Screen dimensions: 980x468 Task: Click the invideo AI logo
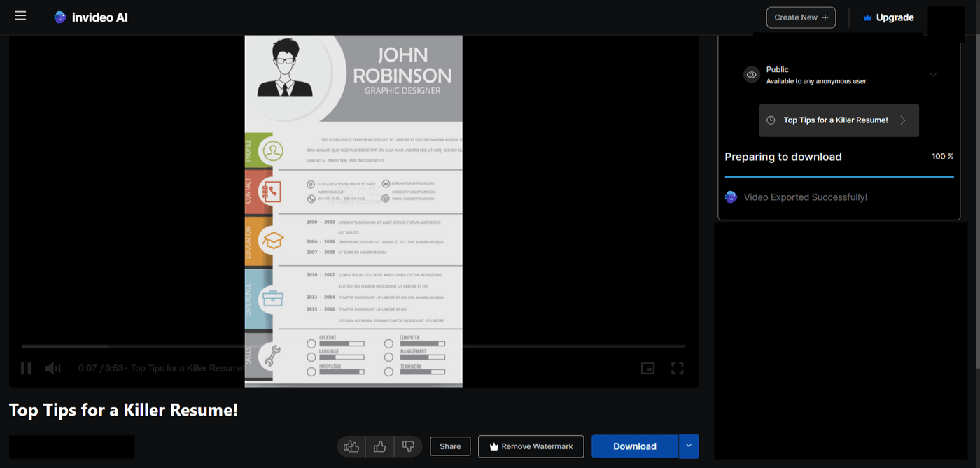91,17
